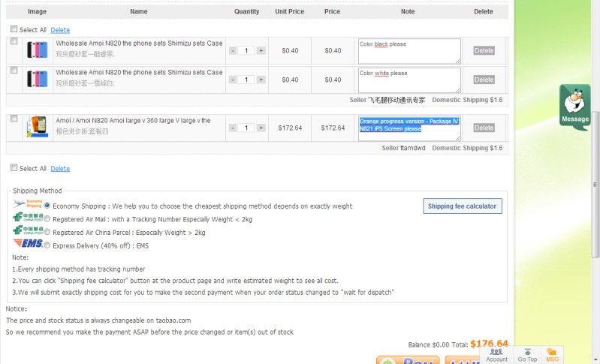
Task: Click the Quantity column header
Action: pos(246,11)
